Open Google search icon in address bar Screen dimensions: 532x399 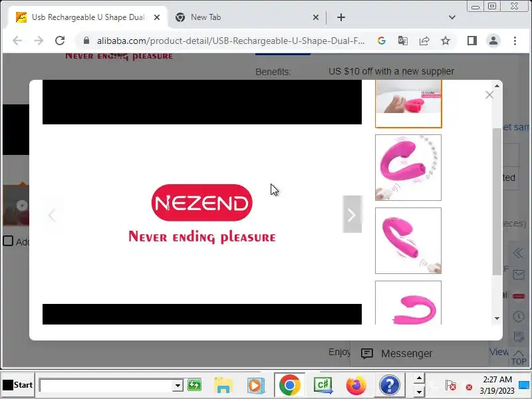381,41
